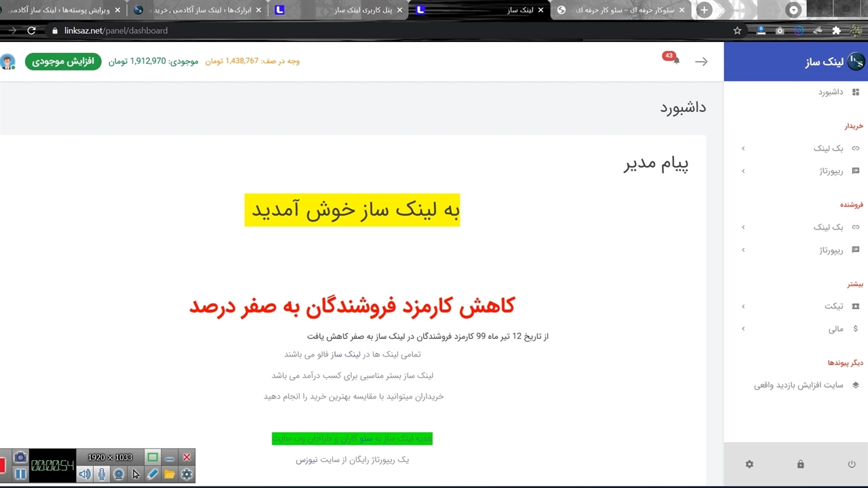Screen dimensions: 868x488
Task: Take a screenshot with recorder camera icon
Action: coord(20,457)
